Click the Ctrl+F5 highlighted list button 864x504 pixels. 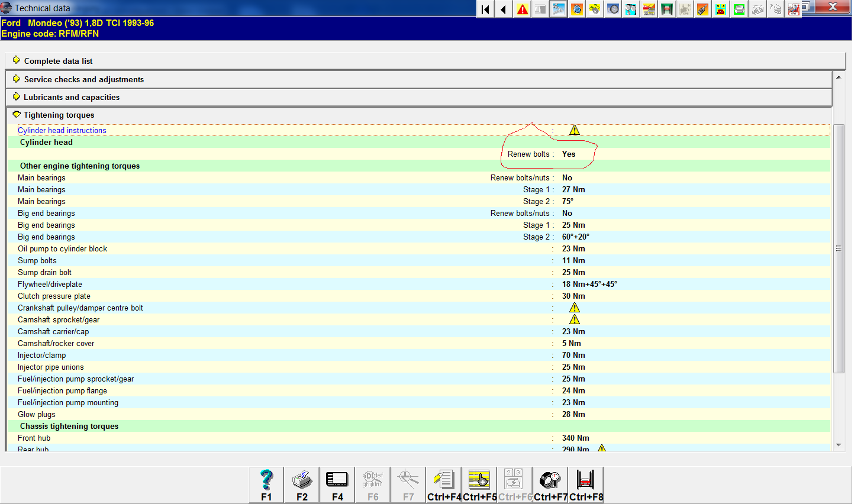pyautogui.click(x=479, y=484)
